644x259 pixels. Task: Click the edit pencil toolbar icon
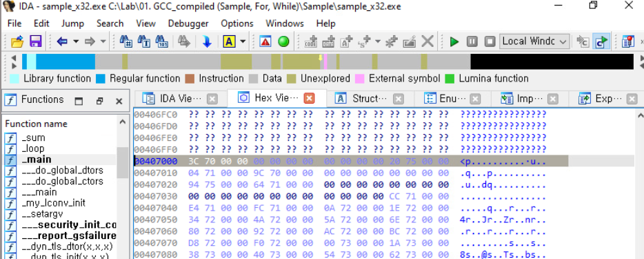(x=410, y=41)
